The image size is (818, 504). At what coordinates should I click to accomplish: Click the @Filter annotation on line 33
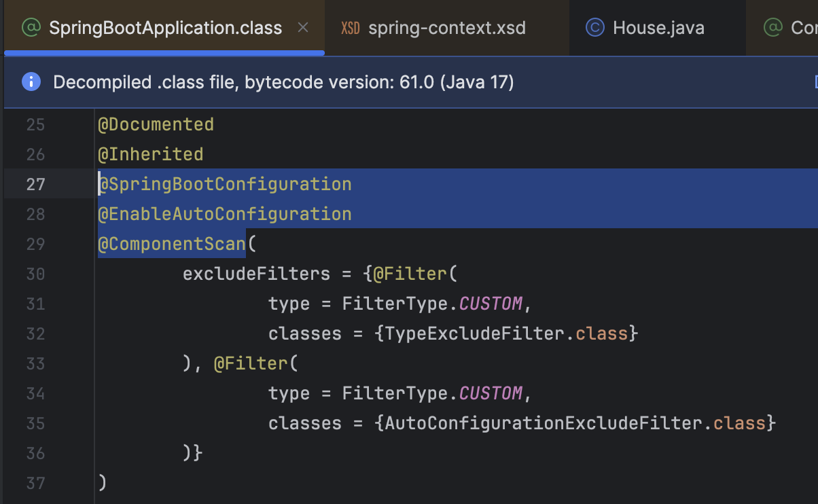(x=251, y=364)
